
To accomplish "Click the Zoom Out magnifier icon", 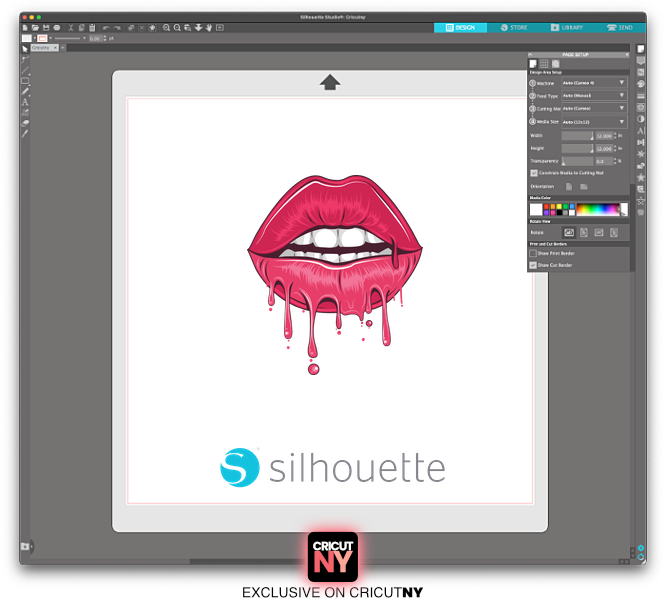I will point(177,28).
